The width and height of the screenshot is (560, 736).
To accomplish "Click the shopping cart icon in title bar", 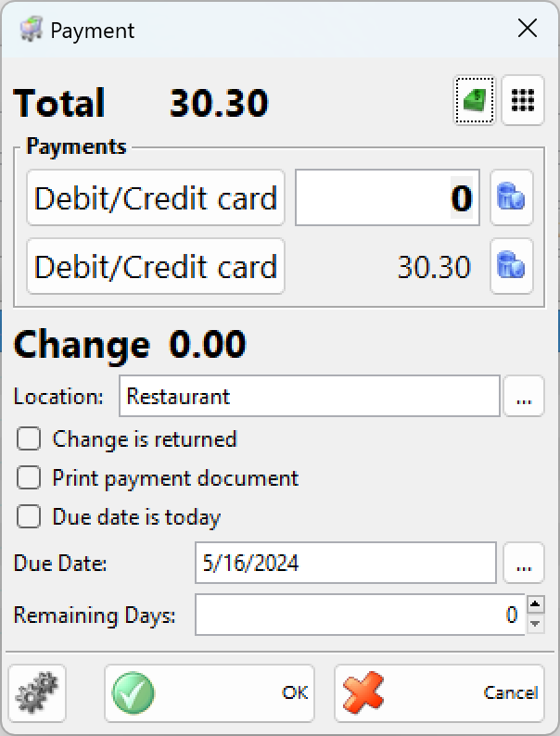I will 31,30.
